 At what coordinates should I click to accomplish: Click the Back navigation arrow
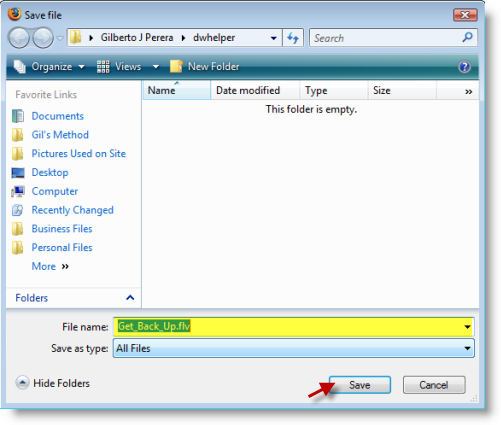(x=19, y=38)
